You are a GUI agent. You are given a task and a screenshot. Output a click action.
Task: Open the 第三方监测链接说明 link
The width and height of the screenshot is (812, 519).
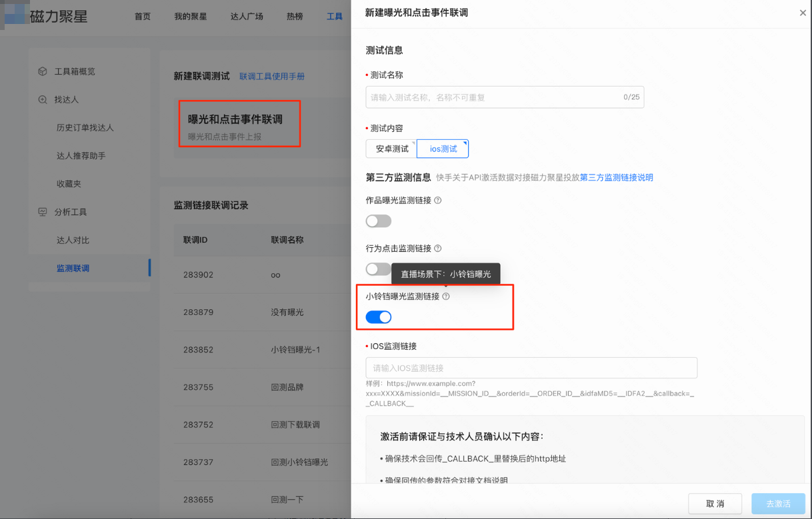click(x=617, y=177)
